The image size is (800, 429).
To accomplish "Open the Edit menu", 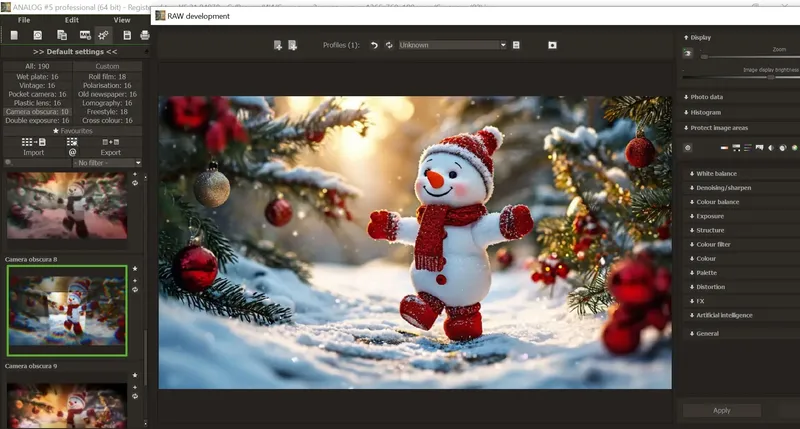I will tap(71, 20).
